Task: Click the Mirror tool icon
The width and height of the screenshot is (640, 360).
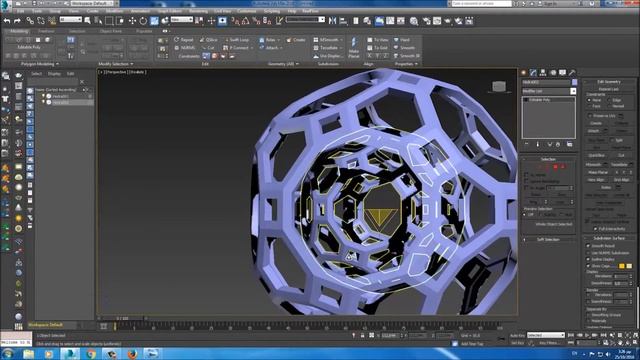Action: [x=333, y=20]
